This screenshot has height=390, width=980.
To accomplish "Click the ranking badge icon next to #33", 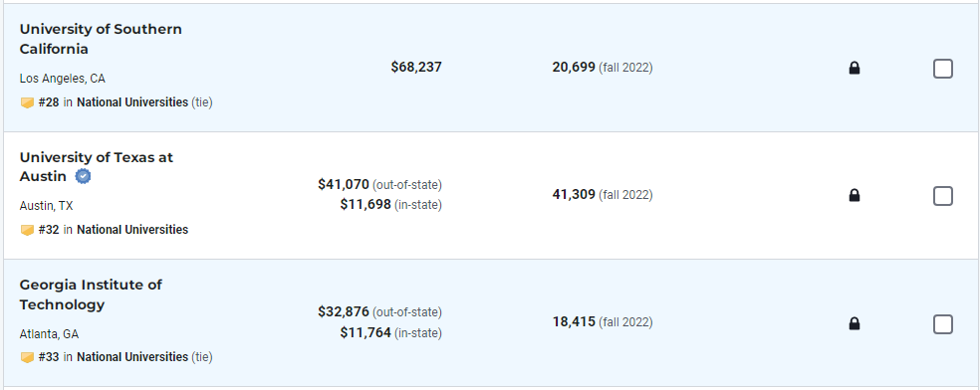I will click(x=27, y=357).
